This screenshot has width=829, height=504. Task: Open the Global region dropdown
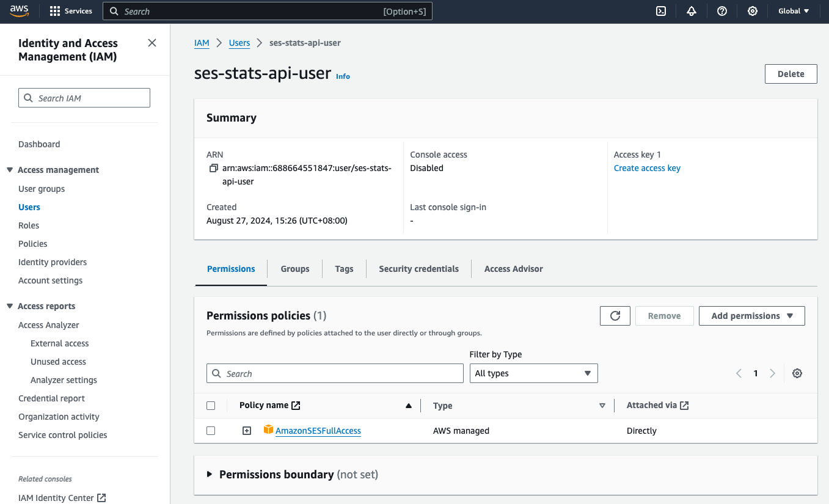pyautogui.click(x=794, y=11)
